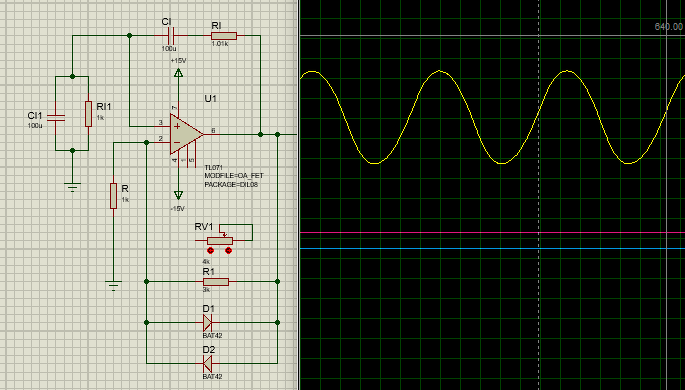Screen dimensions: 685x390
Task: Click the blue horizontal oscilloscope trace
Action: point(492,248)
